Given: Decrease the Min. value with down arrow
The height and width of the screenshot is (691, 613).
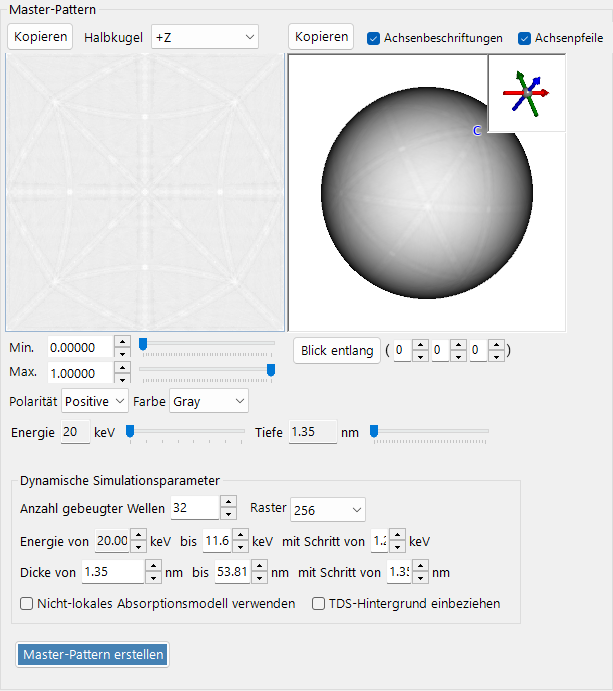Looking at the screenshot, I should pos(123,353).
